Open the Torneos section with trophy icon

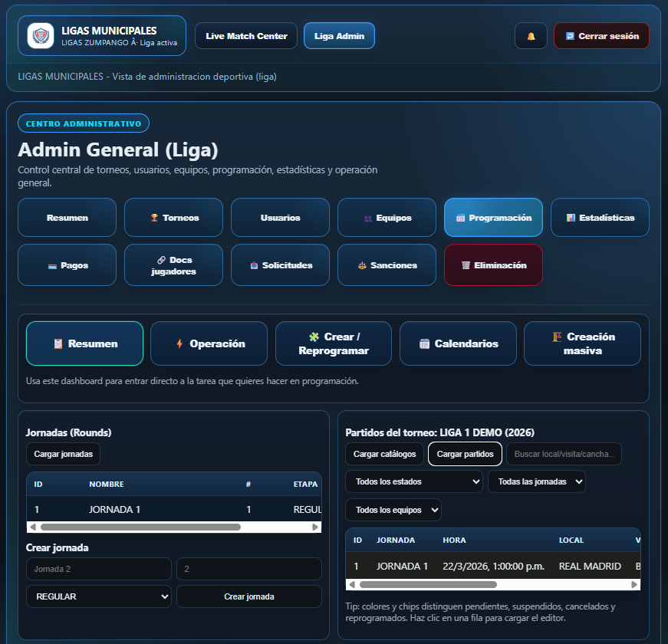[x=174, y=218]
